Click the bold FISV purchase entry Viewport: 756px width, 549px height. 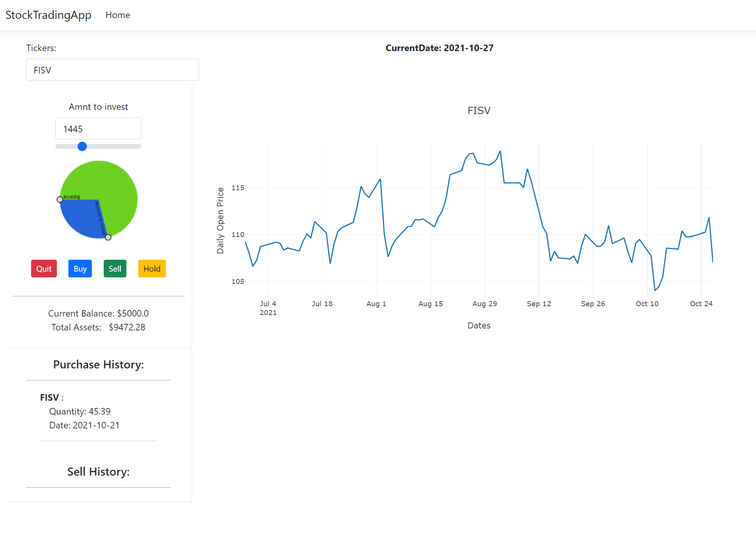[x=50, y=398]
